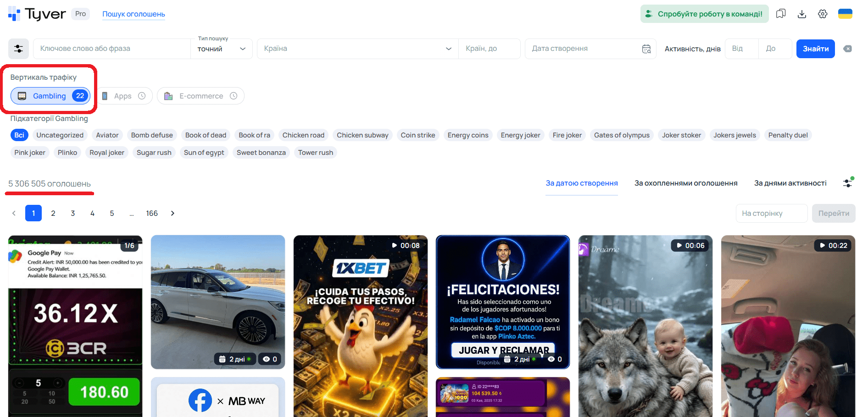Sort by За датою створення tab
The image size is (868, 417).
[x=582, y=183]
